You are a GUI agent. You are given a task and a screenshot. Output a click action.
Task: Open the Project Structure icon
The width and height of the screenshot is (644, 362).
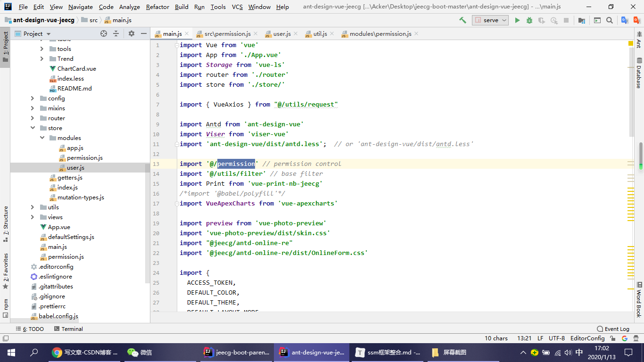(x=582, y=20)
